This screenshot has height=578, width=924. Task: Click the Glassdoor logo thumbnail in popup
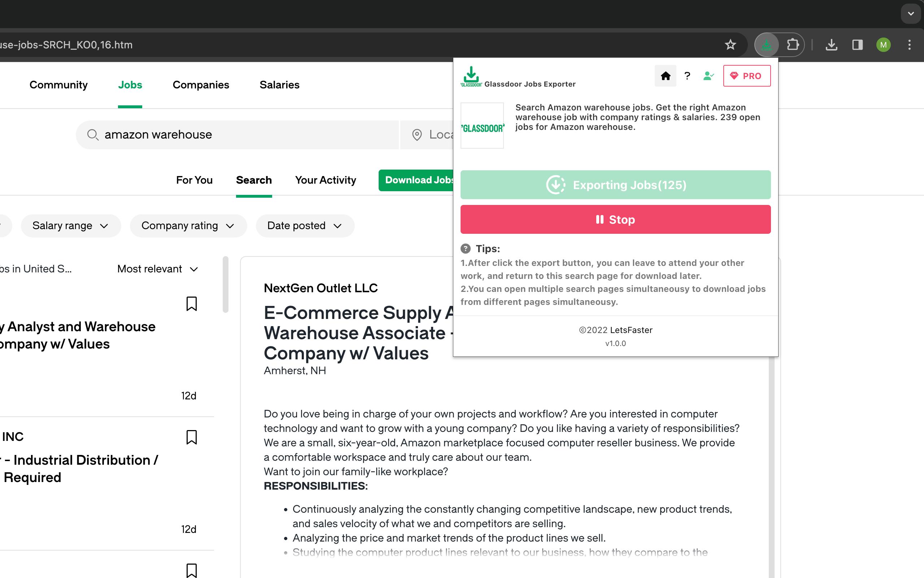click(x=482, y=126)
